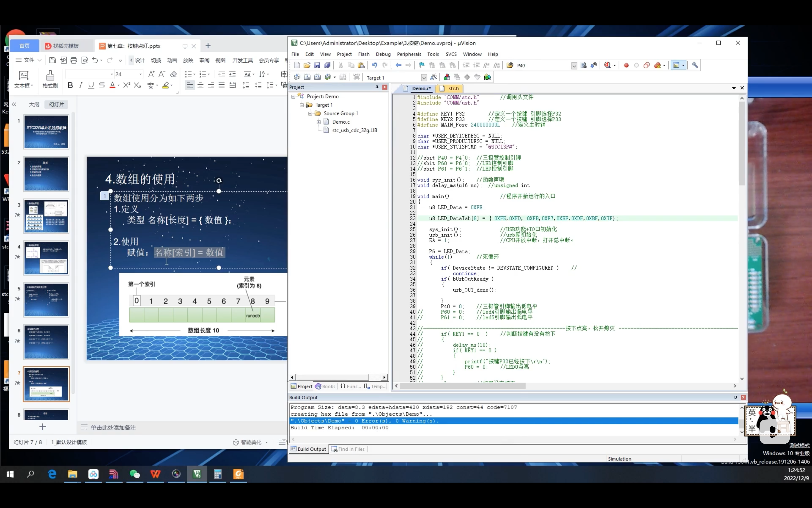
Task: Build target files in µVision
Action: [307, 77]
